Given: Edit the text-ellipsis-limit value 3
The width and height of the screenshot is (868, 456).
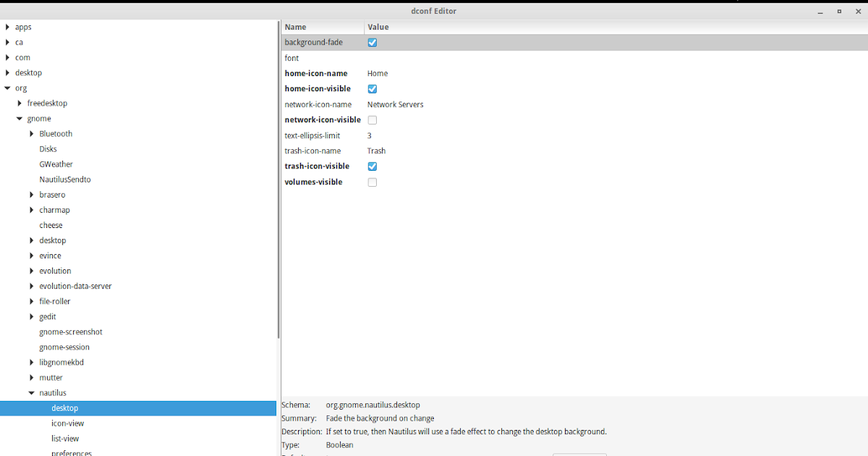Looking at the screenshot, I should (x=370, y=136).
